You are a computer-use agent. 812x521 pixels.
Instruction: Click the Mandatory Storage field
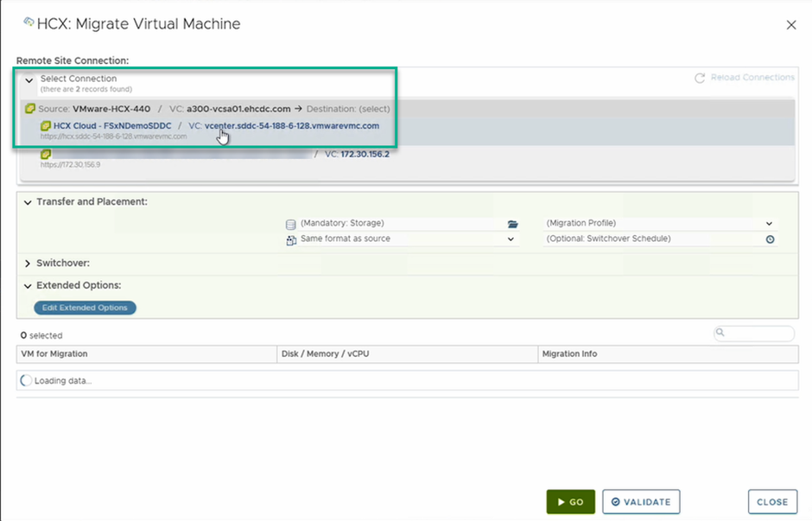tap(402, 223)
